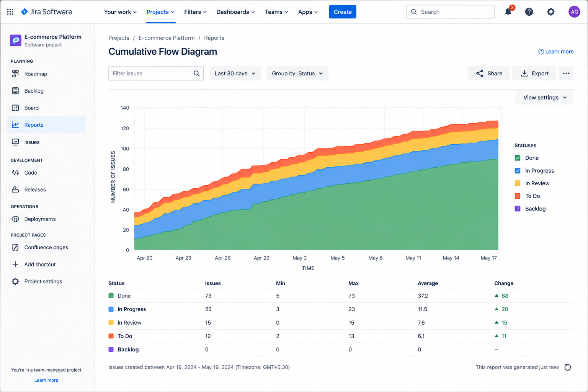Viewport: 588px width, 392px height.
Task: Toggle the In Review status checkbox
Action: (518, 183)
